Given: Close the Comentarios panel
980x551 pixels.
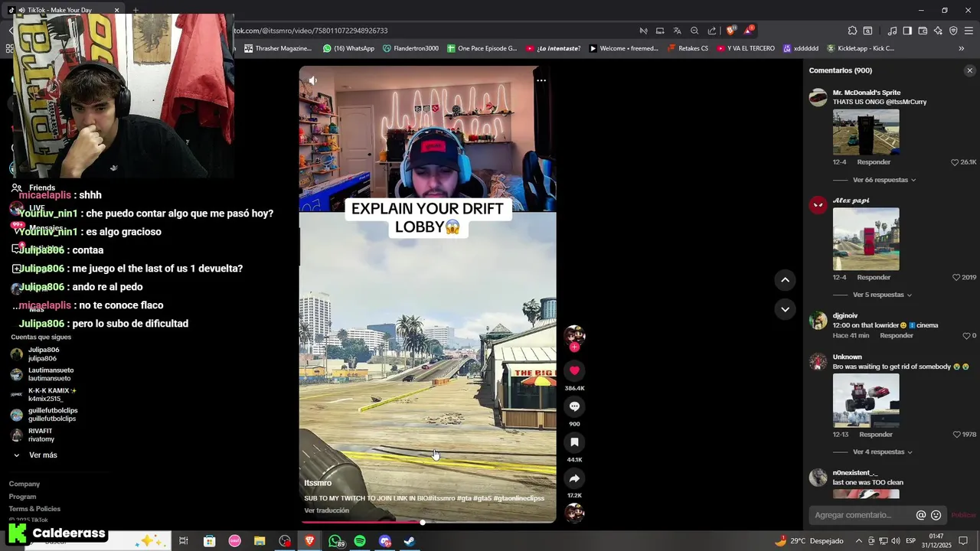Looking at the screenshot, I should [970, 70].
